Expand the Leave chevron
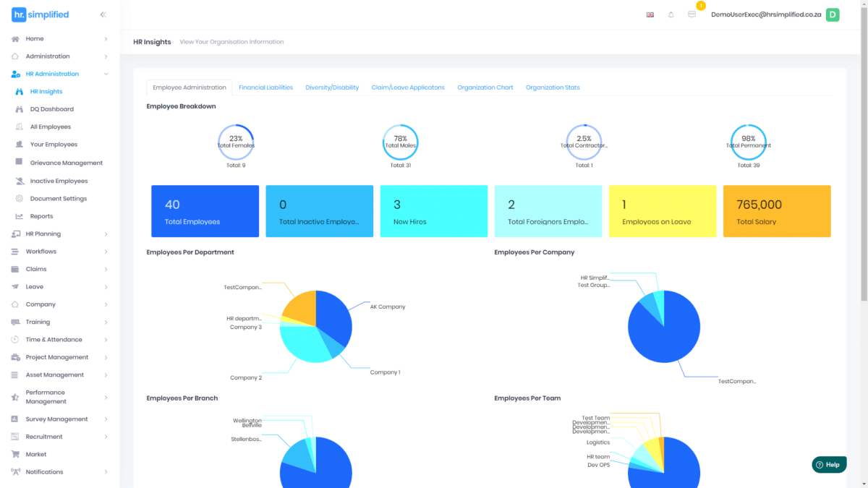Viewport: 868px width, 488px height. [106, 287]
